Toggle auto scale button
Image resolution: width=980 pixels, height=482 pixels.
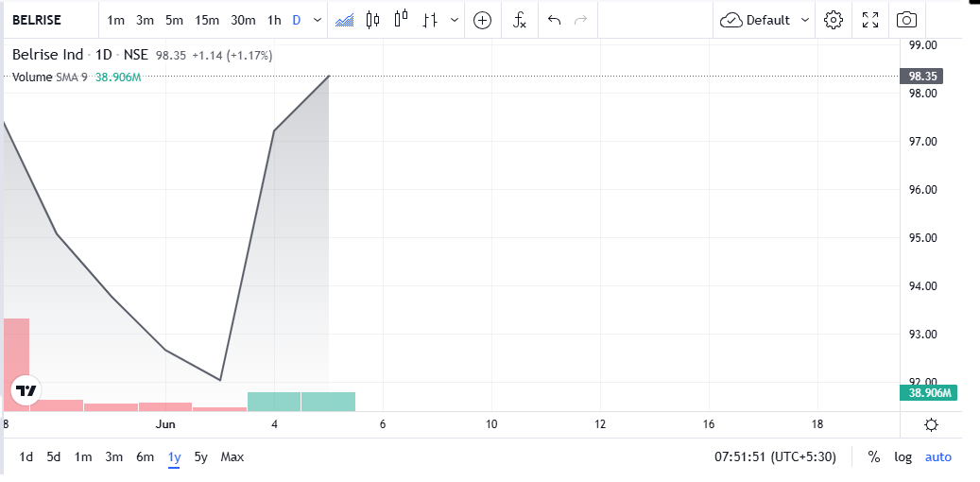(x=938, y=457)
